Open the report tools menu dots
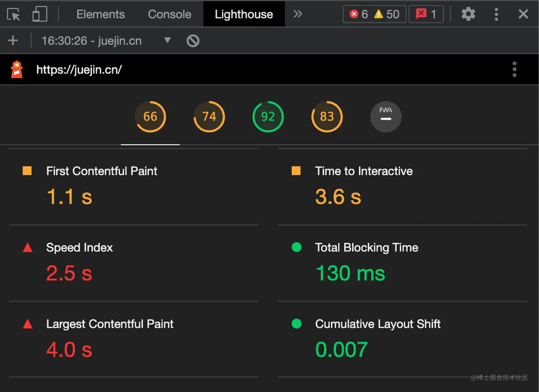This screenshot has height=392, width=539. pos(514,69)
